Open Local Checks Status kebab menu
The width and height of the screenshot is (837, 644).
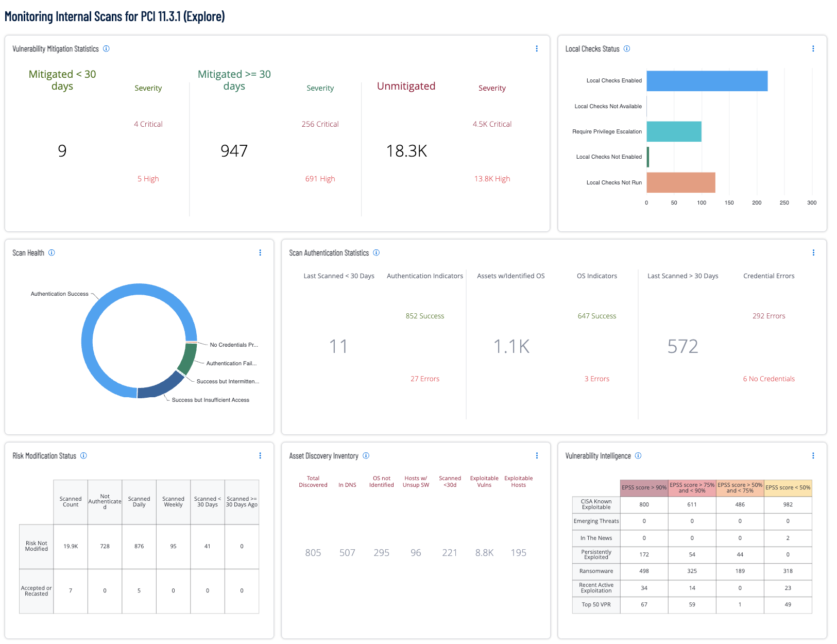(813, 49)
